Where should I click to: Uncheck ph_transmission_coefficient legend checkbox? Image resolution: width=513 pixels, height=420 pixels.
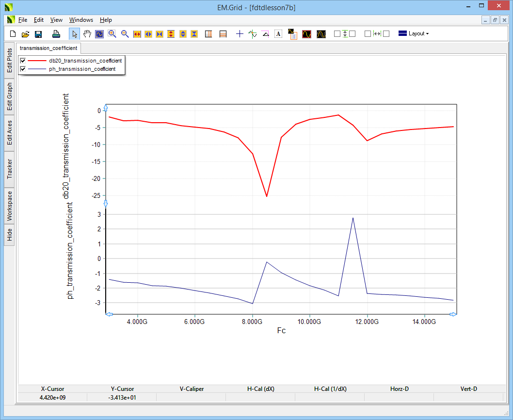click(x=23, y=69)
